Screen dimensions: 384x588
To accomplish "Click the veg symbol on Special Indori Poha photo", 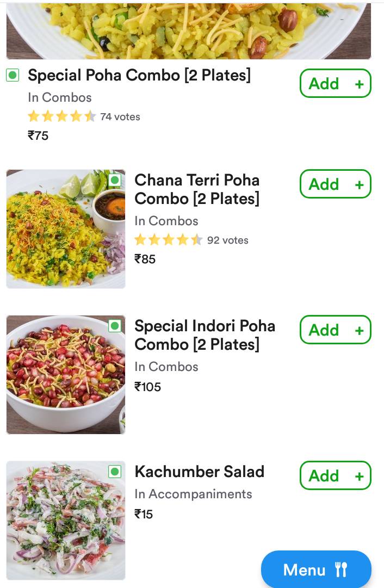I will (115, 326).
